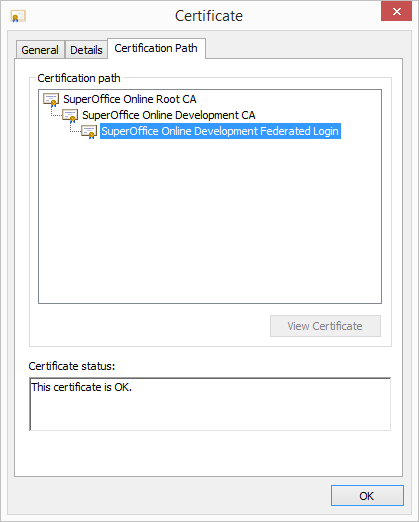
Task: Click the Federated Login certificate icon
Action: point(89,131)
